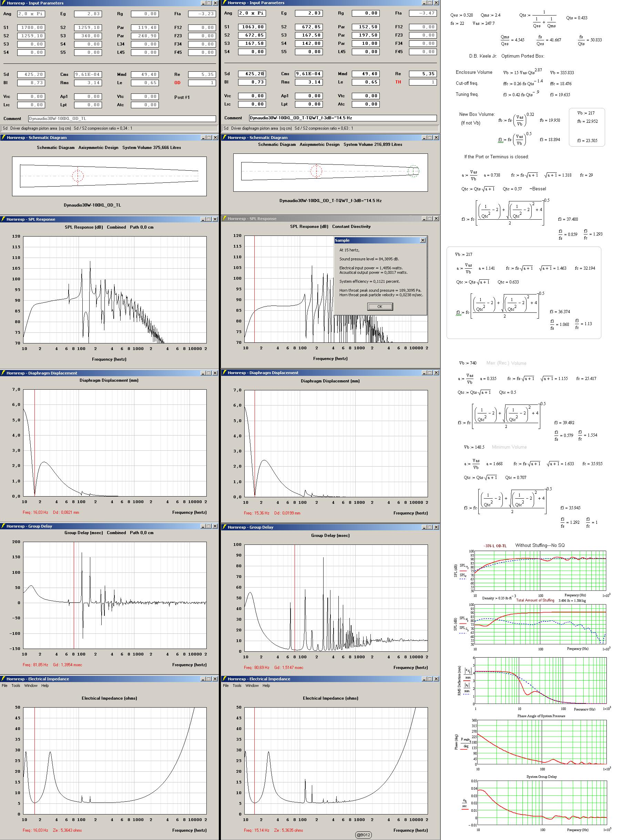Click lightning icon of right Group Delay window

pos(224,527)
